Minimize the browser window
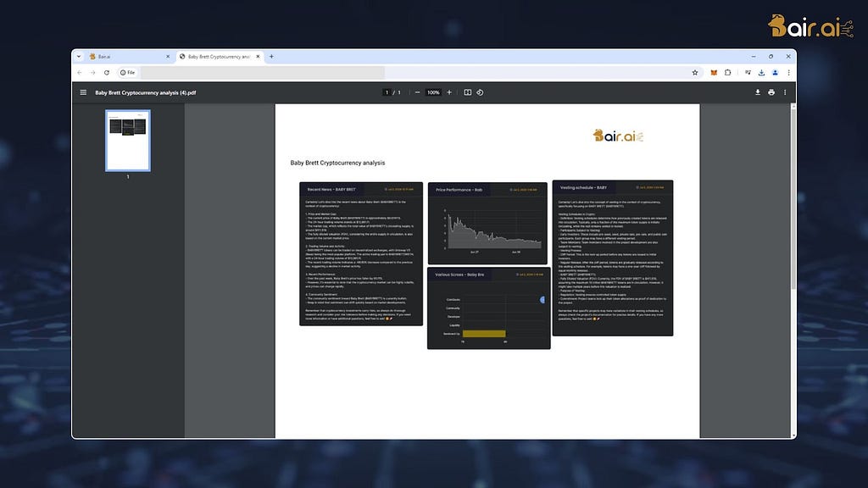The height and width of the screenshot is (488, 868). coord(754,57)
